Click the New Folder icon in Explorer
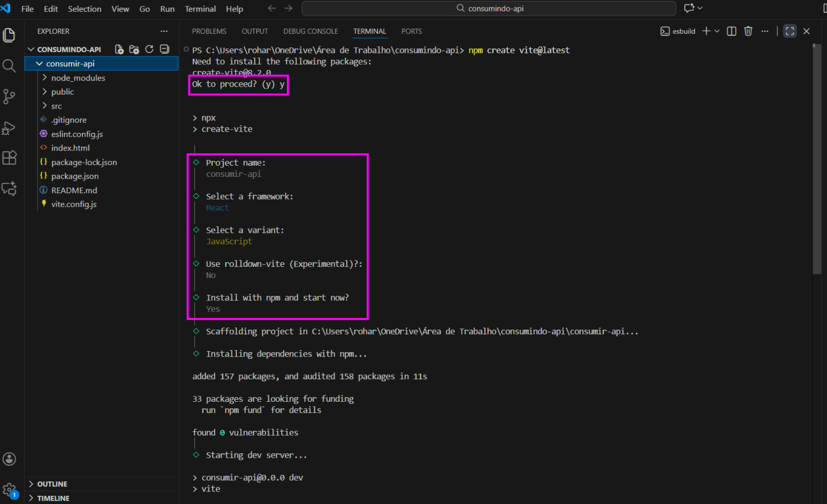 coord(135,49)
